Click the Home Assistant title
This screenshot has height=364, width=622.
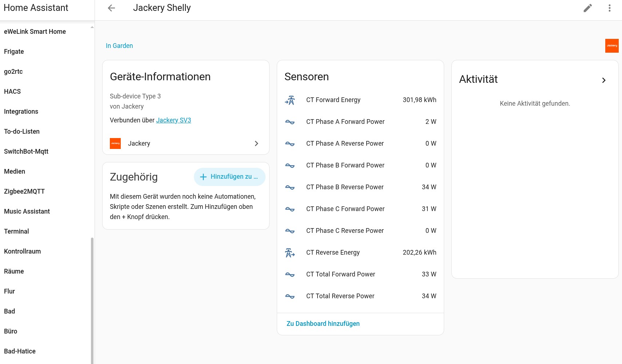tap(36, 8)
